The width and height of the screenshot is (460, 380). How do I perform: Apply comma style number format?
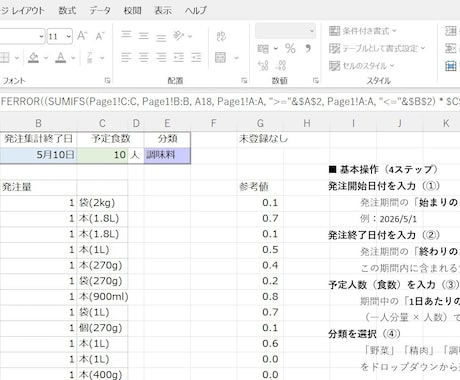pos(308,49)
